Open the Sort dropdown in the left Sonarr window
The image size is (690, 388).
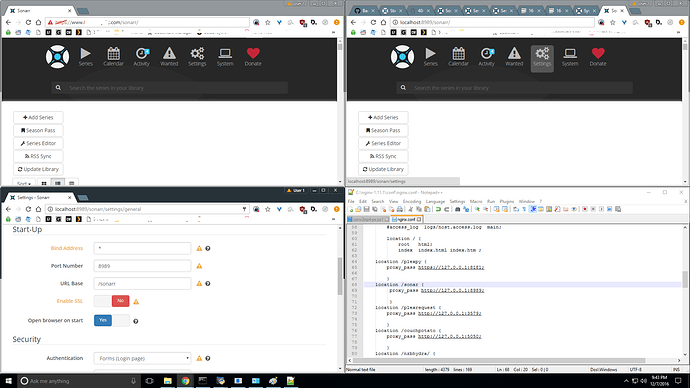coord(24,183)
